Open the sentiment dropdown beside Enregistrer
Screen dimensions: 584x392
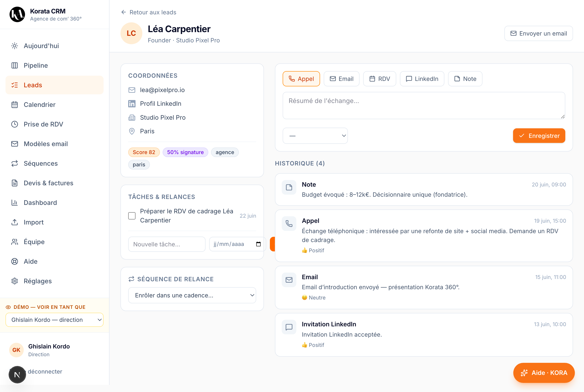click(x=315, y=136)
